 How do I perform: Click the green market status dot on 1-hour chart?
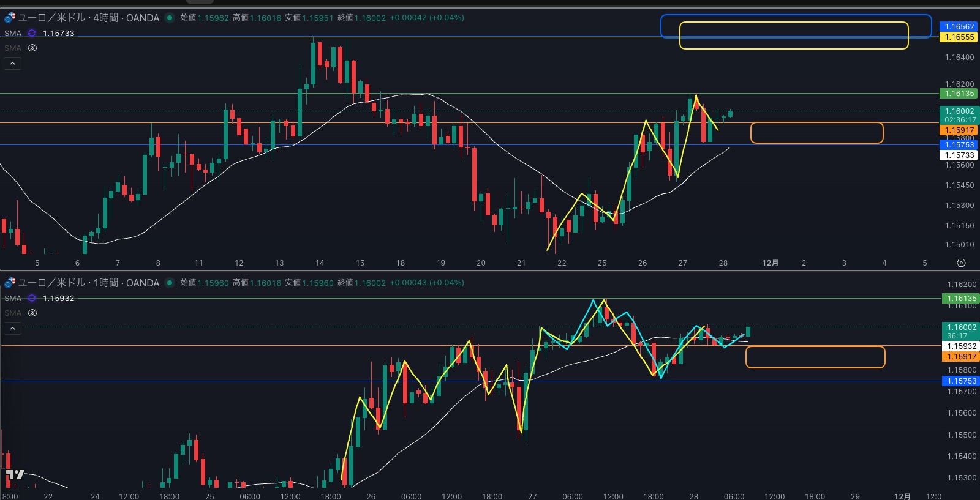[170, 283]
